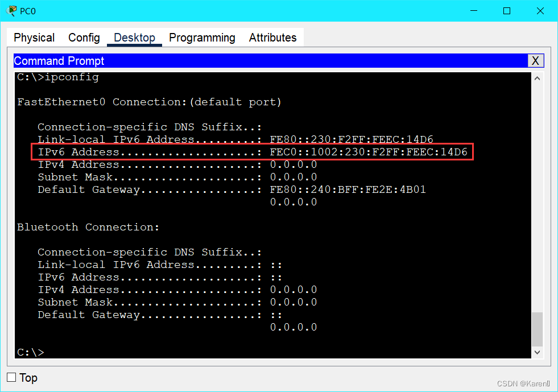558x392 pixels.
Task: Click IPv6 address FEC0::1002:230:F2FF:FEEC:14D6
Action: (369, 152)
